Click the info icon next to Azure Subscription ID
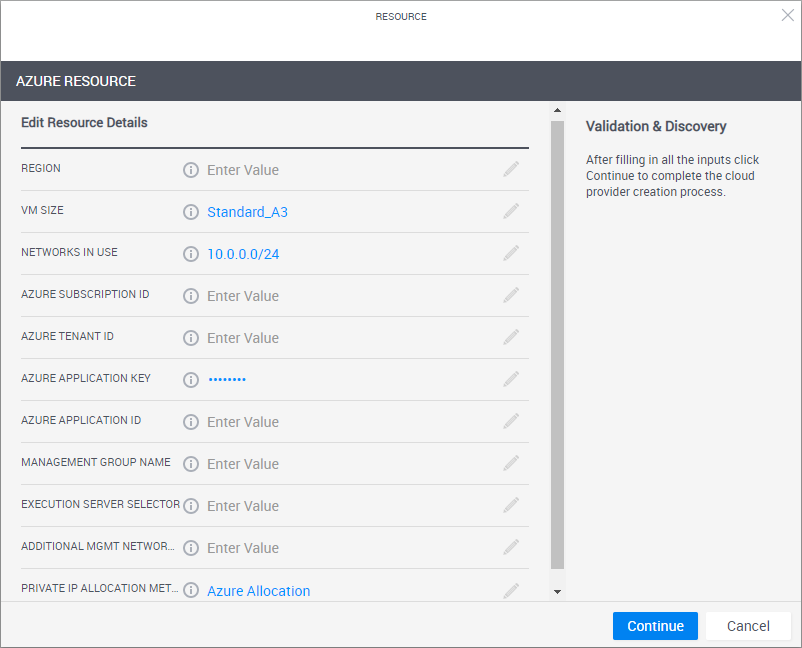Image resolution: width=802 pixels, height=648 pixels. click(x=191, y=296)
